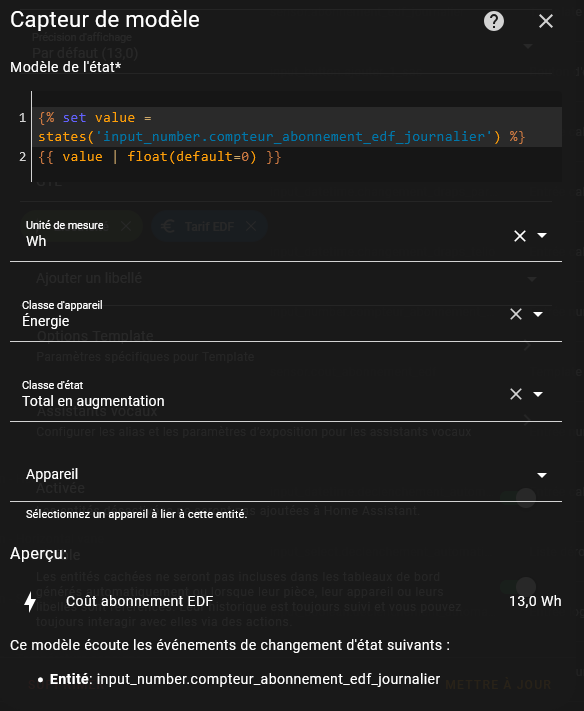Expand the Classe d'appareil dropdown arrow
The height and width of the screenshot is (711, 584).
tap(538, 314)
